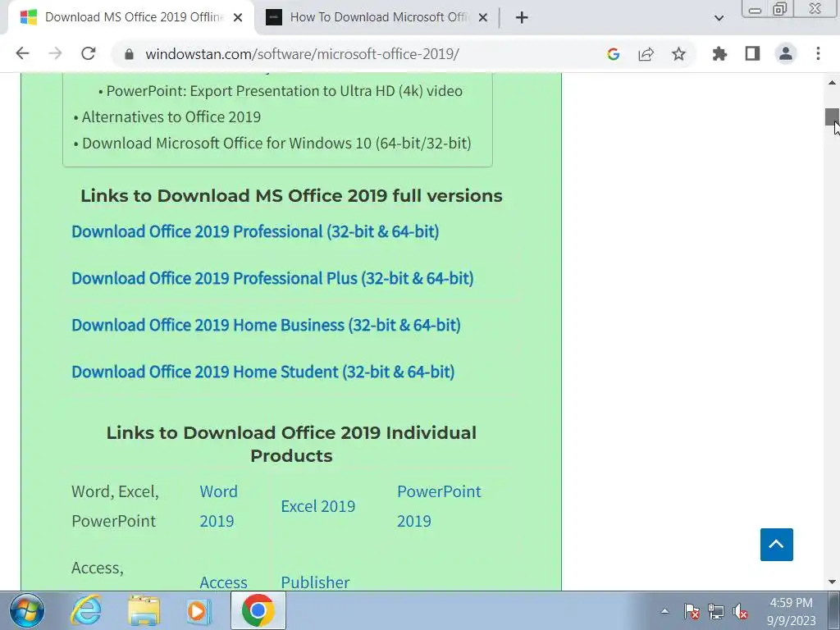This screenshot has height=630, width=840.
Task: Open the Chrome side panel
Action: [x=753, y=53]
